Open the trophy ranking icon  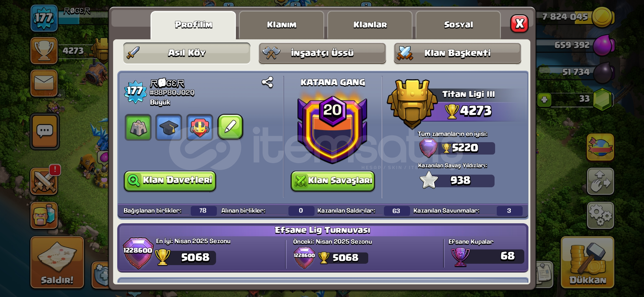[x=44, y=51]
